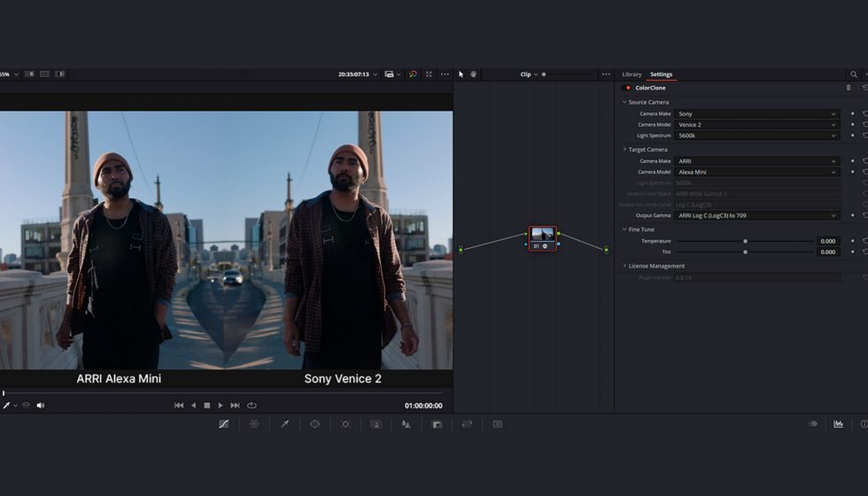Open Output Gamma dropdown
The image size is (868, 496).
pos(756,215)
